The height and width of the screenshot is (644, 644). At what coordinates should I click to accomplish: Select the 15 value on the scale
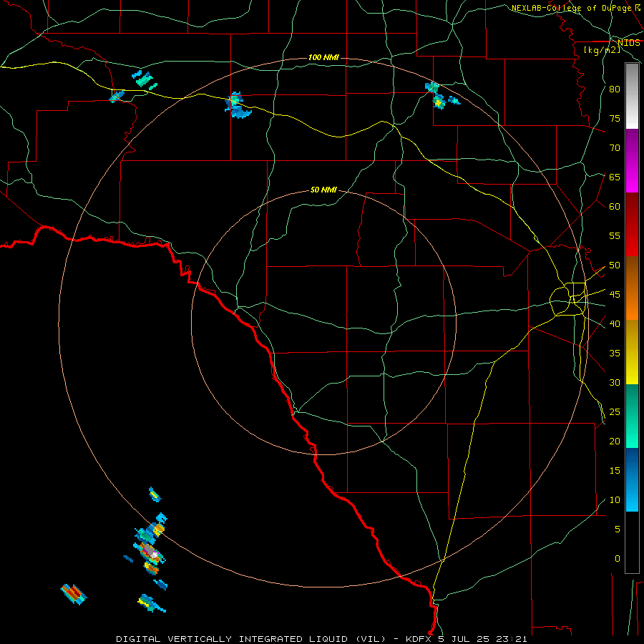(x=615, y=471)
